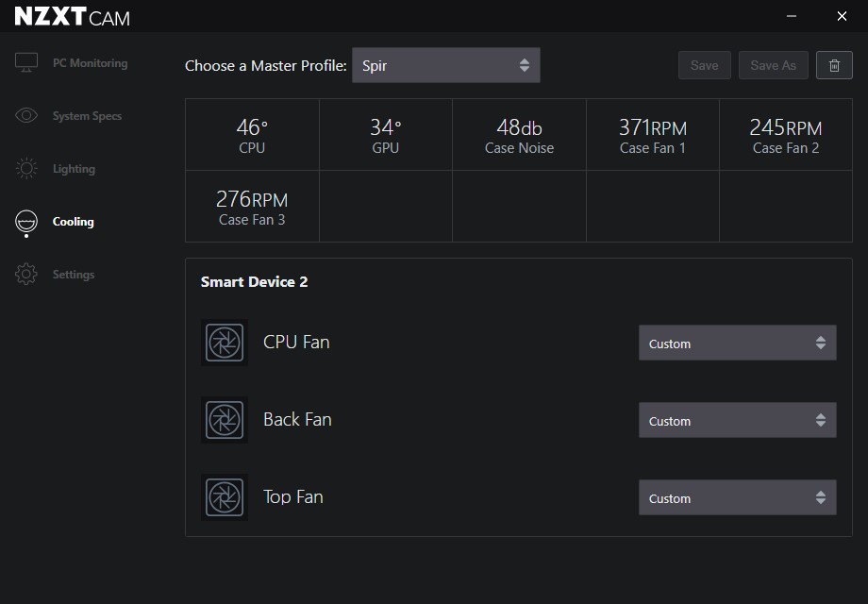The height and width of the screenshot is (604, 868).
Task: Click the PC Monitoring monitor icon
Action: (x=26, y=62)
